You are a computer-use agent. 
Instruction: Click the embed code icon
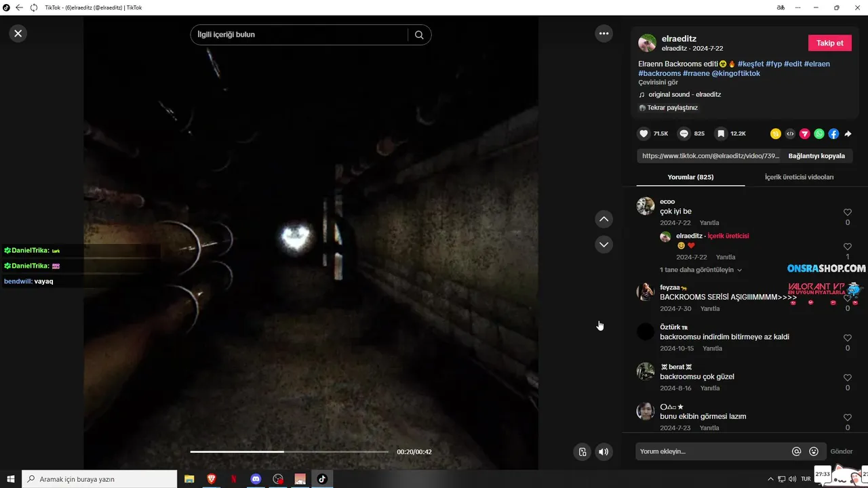pos(790,134)
